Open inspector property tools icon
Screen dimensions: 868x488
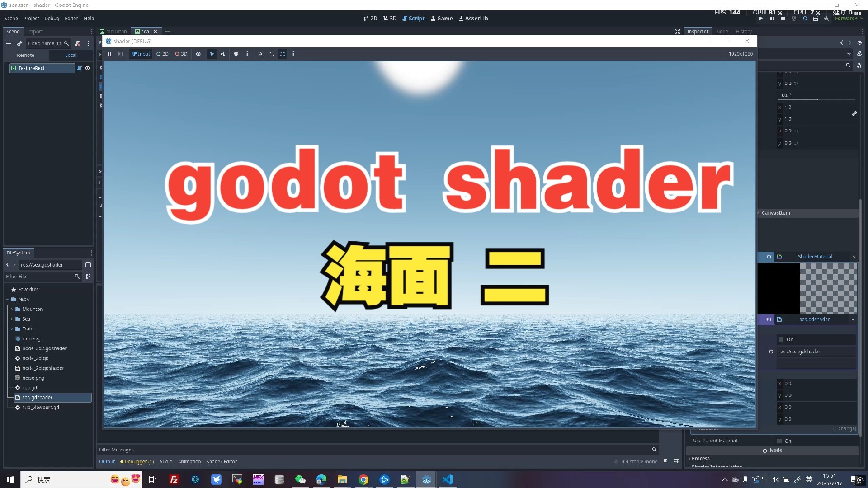(x=859, y=66)
